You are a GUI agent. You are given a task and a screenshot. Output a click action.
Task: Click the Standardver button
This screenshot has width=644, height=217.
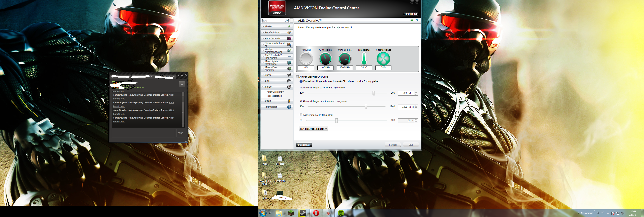tap(304, 145)
